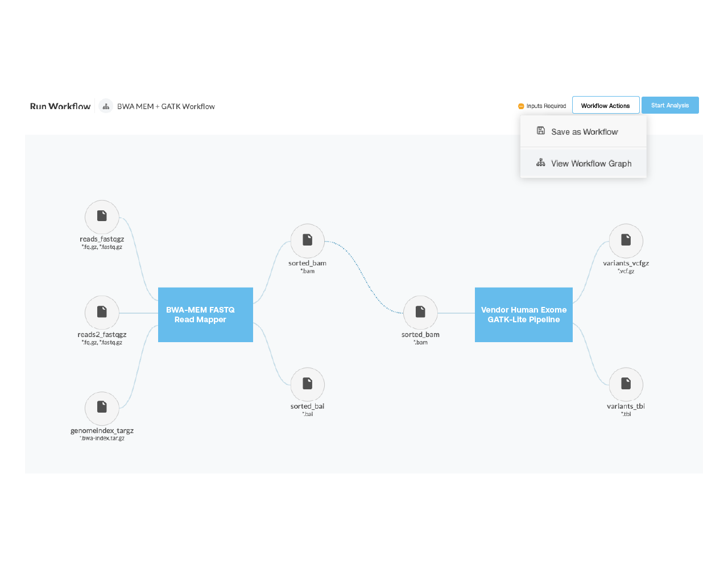Click the variants_vcfgz label text
Image resolution: width=728 pixels, height=582 pixels.
(626, 263)
